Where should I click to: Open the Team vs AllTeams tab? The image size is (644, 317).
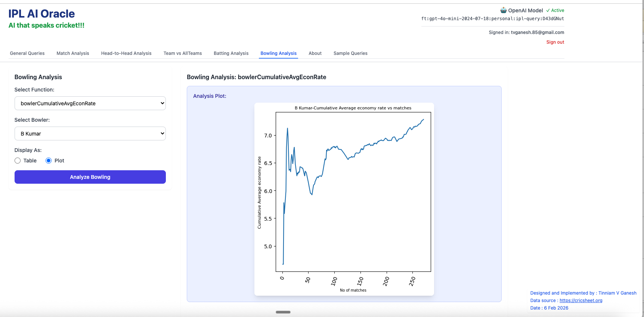(183, 53)
